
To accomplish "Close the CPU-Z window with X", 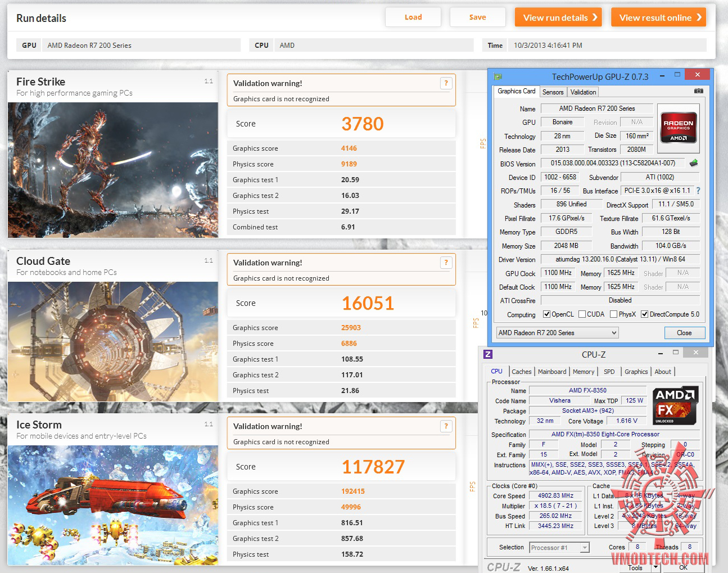I will (x=696, y=353).
